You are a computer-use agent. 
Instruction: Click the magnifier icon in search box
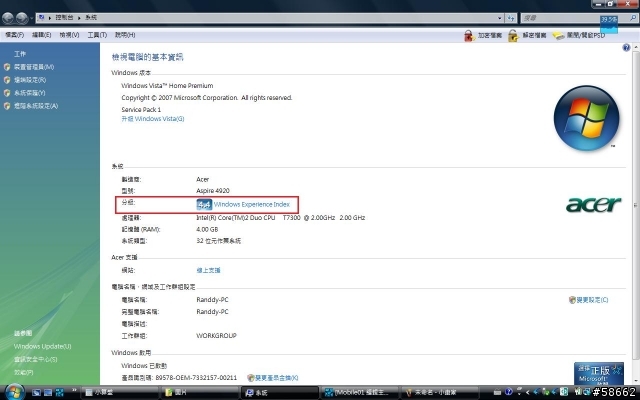click(x=633, y=18)
